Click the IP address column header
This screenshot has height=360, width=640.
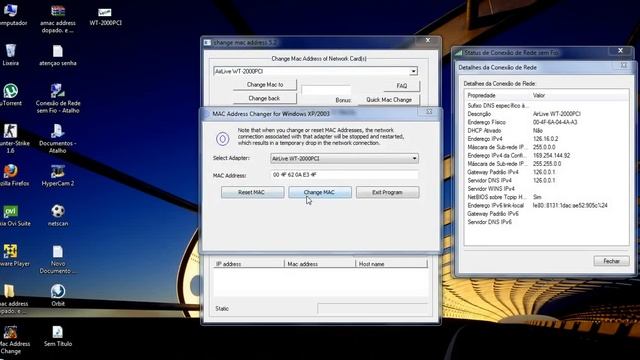249,264
